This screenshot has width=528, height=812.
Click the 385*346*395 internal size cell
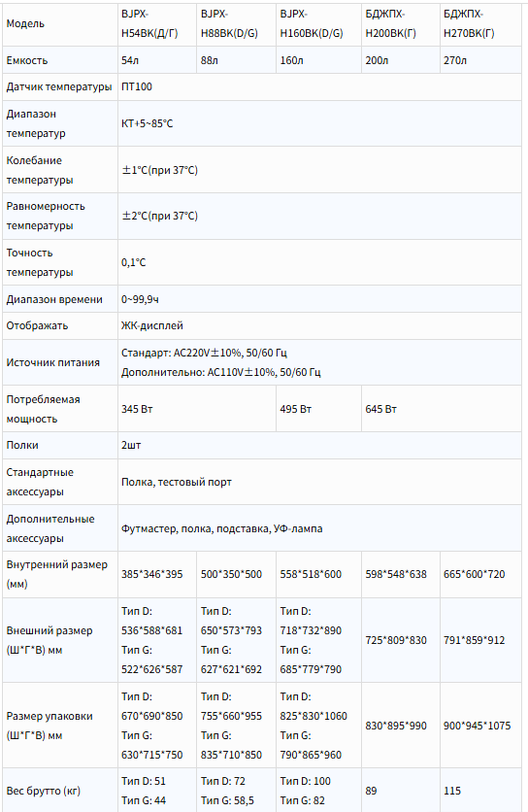coord(157,574)
